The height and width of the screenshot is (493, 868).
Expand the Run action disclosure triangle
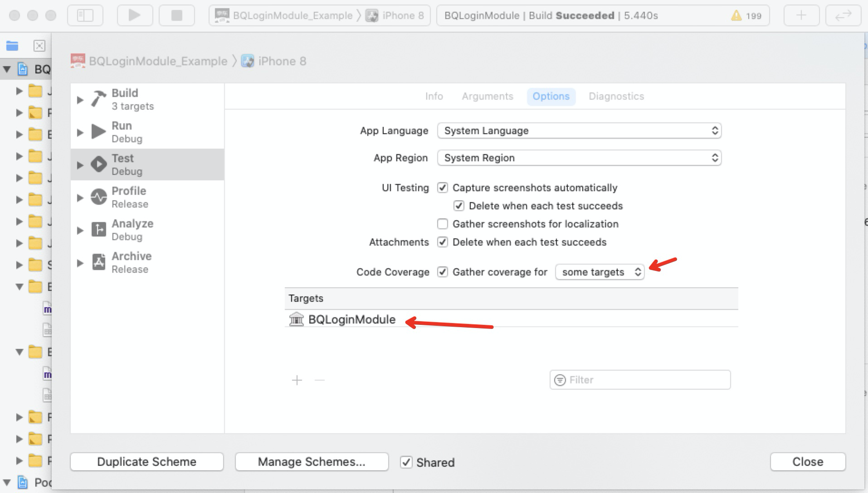(80, 132)
